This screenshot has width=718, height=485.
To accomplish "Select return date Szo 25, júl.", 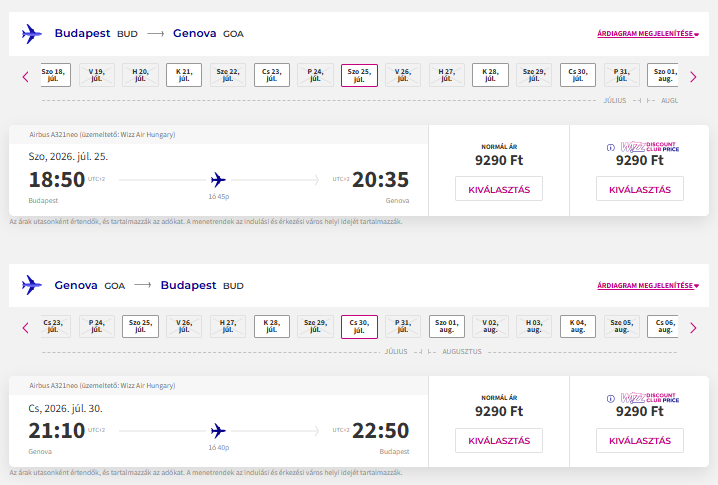I will click(x=141, y=327).
